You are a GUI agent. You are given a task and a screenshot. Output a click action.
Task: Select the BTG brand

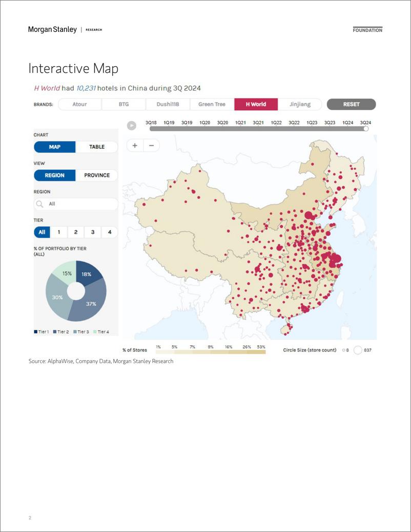124,104
